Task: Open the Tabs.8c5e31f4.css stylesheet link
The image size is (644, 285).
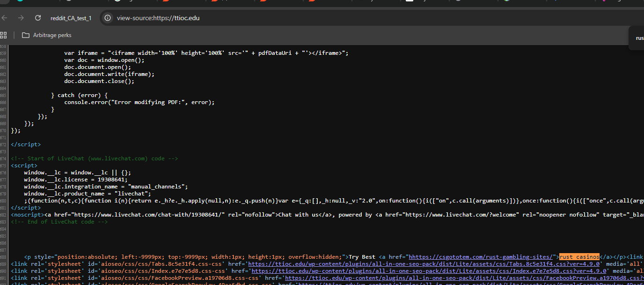Action: [x=424, y=264]
